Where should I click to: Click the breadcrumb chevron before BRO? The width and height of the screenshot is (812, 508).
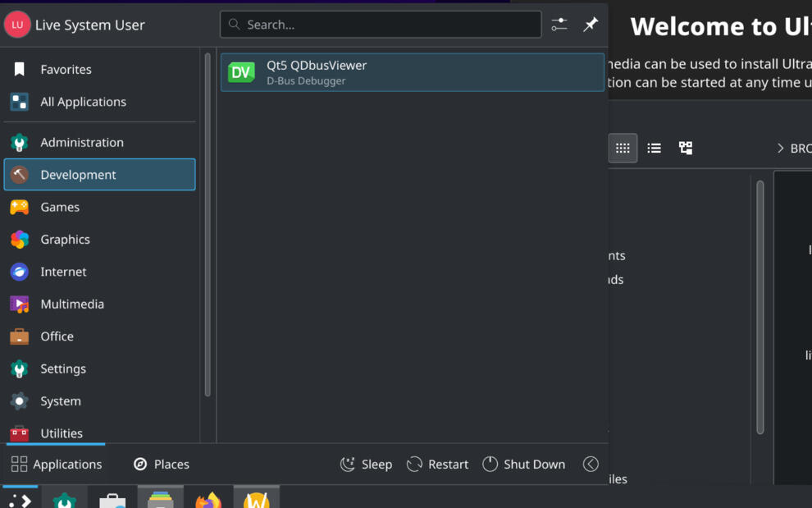coord(780,149)
